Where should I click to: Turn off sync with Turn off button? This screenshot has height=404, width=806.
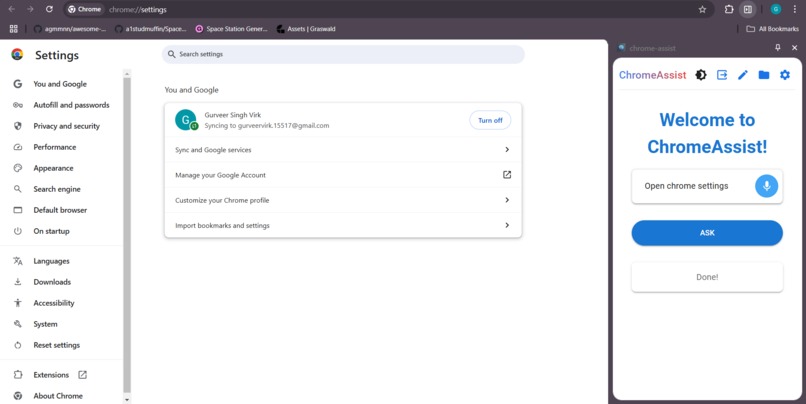(x=490, y=120)
